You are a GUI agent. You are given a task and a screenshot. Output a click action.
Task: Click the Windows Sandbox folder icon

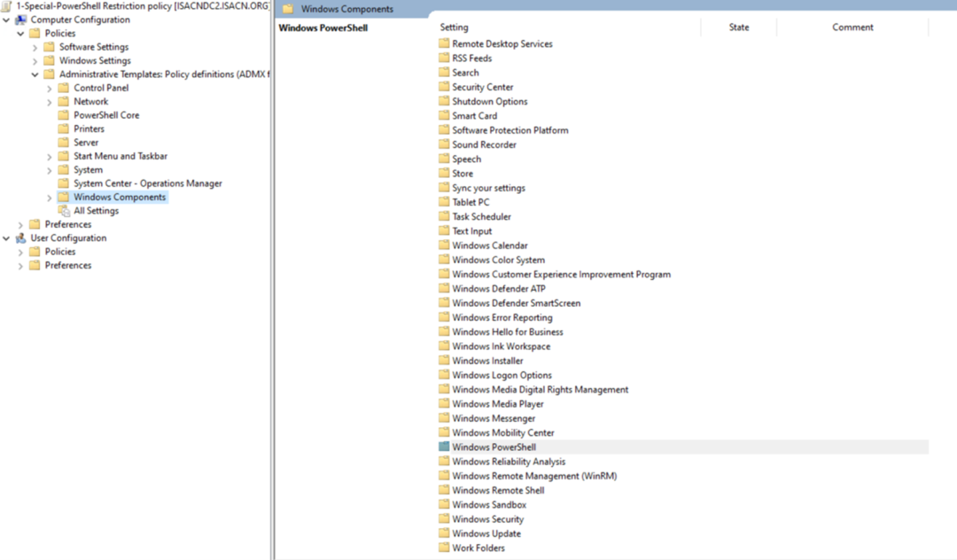click(x=444, y=504)
